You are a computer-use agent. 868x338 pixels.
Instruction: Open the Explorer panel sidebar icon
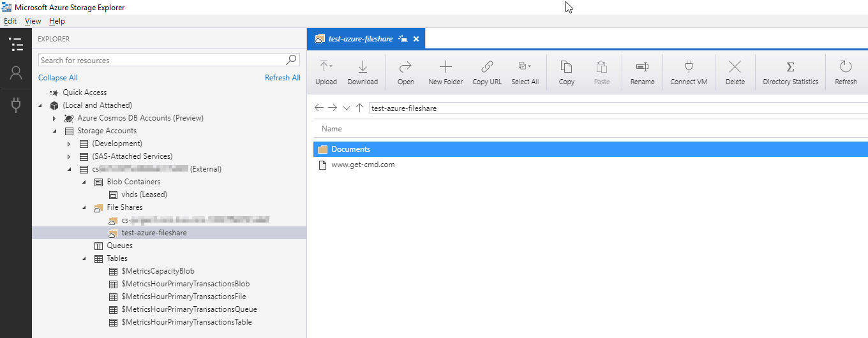(x=16, y=44)
